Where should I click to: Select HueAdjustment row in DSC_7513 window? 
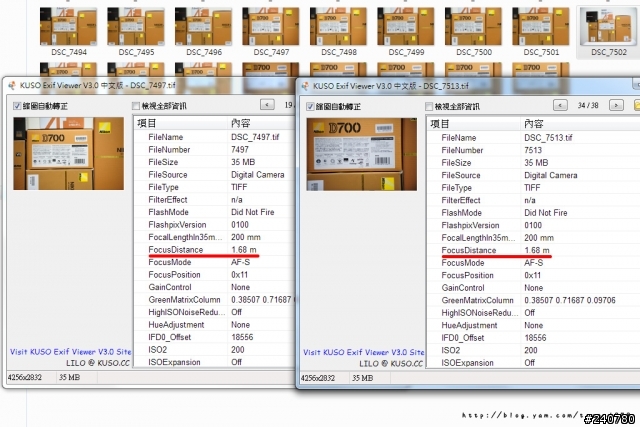click(x=533, y=325)
